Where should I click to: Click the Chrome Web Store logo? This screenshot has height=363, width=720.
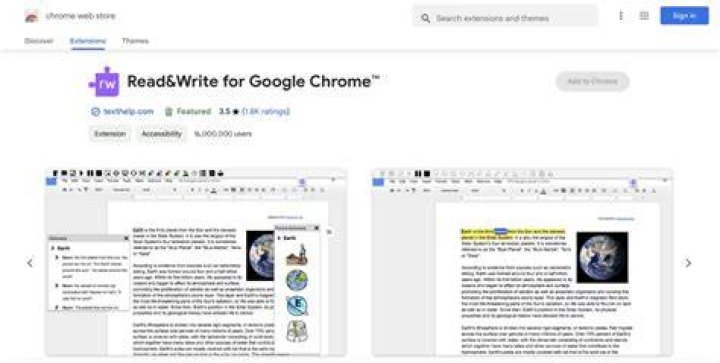[x=32, y=17]
